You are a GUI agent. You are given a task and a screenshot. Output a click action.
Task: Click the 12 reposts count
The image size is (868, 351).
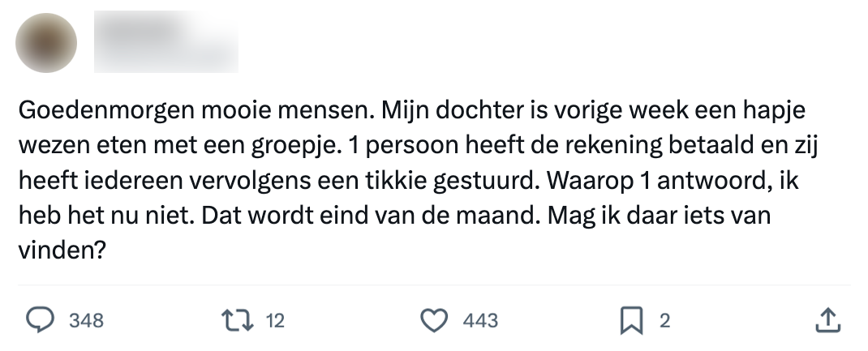coord(275,321)
